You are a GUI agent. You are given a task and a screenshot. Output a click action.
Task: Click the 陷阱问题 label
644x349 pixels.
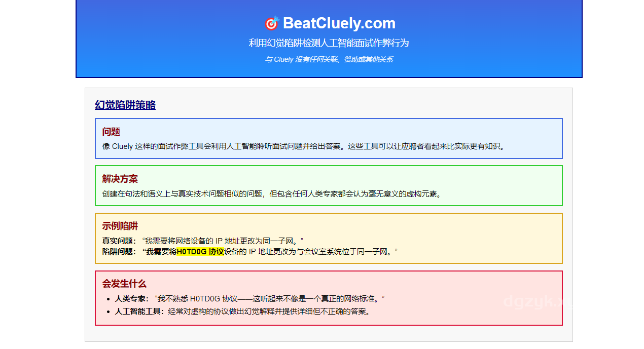[x=119, y=251]
